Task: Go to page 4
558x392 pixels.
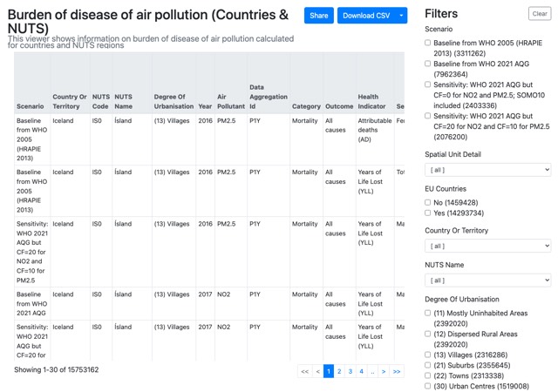Action: (361, 371)
